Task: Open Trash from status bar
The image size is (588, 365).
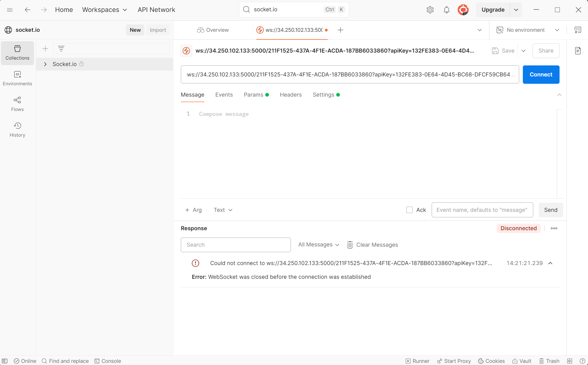Action: tap(549, 361)
